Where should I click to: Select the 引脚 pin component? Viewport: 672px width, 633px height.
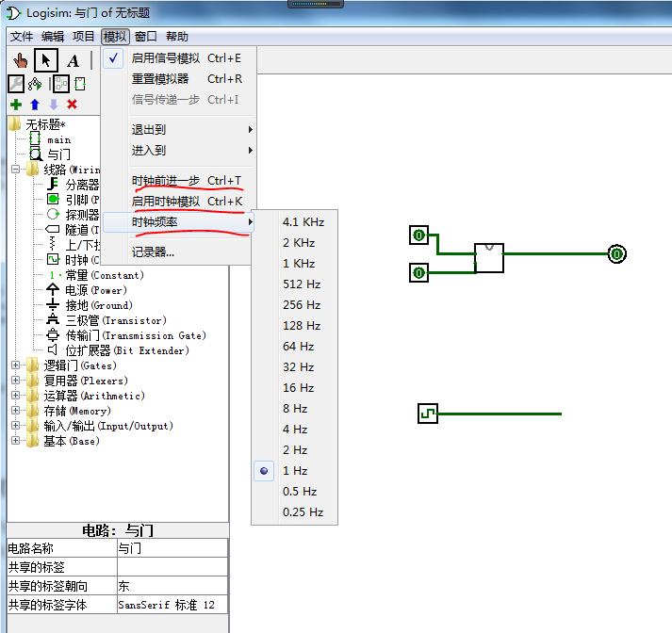(x=73, y=200)
